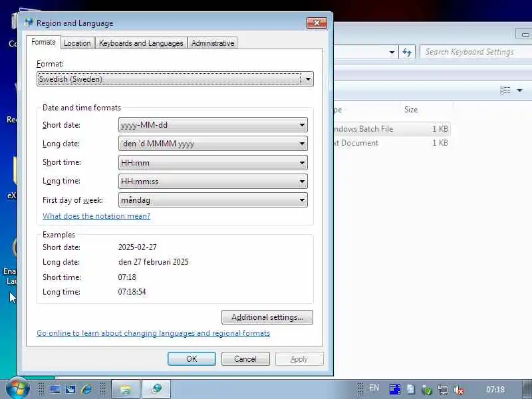Click the Show Desktop quick launch icon
The width and height of the screenshot is (532, 399).
coord(55,389)
